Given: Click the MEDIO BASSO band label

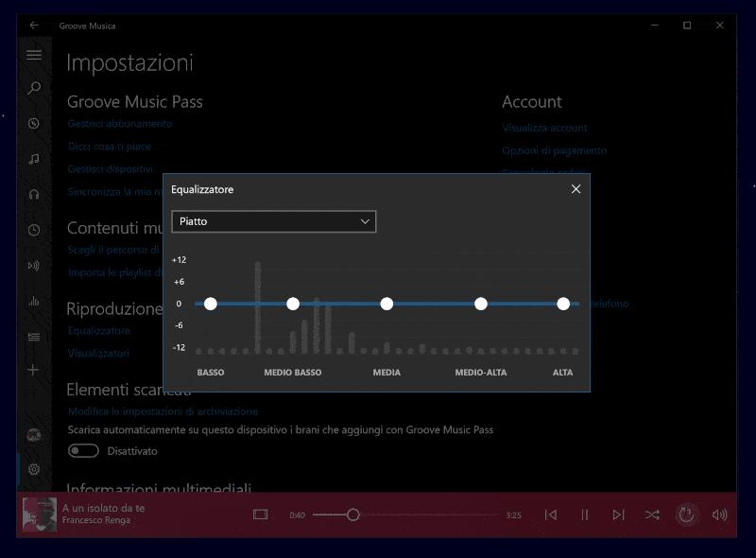Looking at the screenshot, I should pos(293,373).
